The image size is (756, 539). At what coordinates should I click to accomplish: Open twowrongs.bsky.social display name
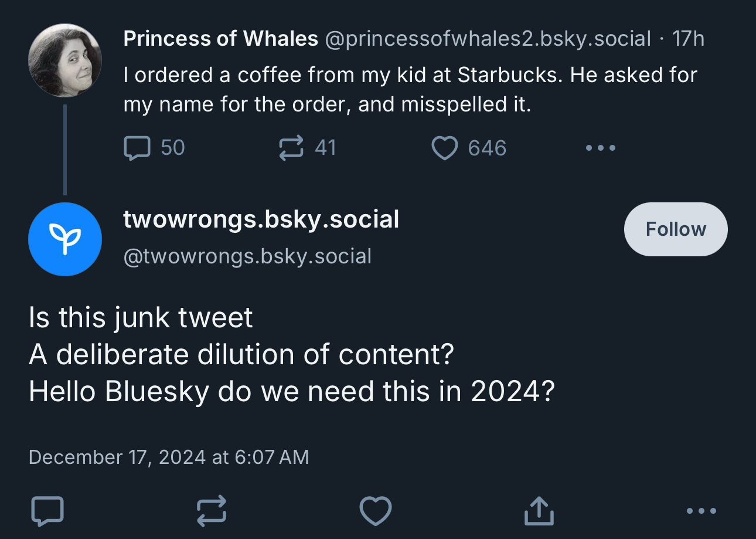(261, 219)
